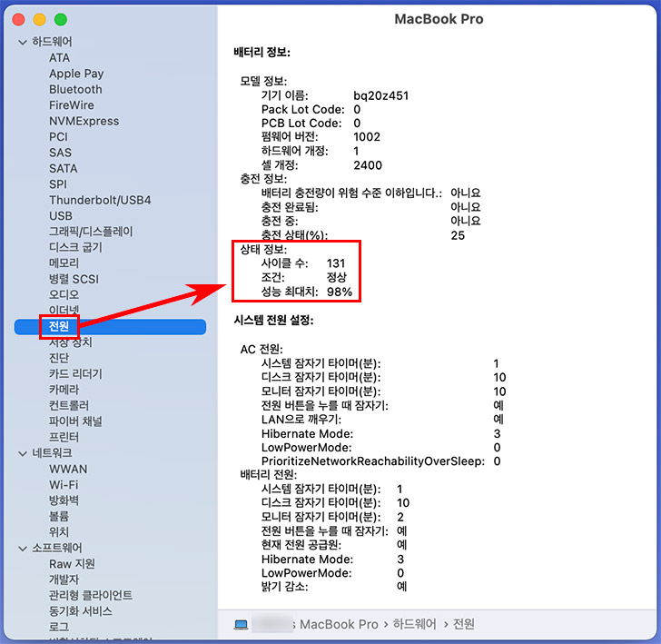Open the 방화벽 network item
The height and width of the screenshot is (644, 661).
pos(64,500)
